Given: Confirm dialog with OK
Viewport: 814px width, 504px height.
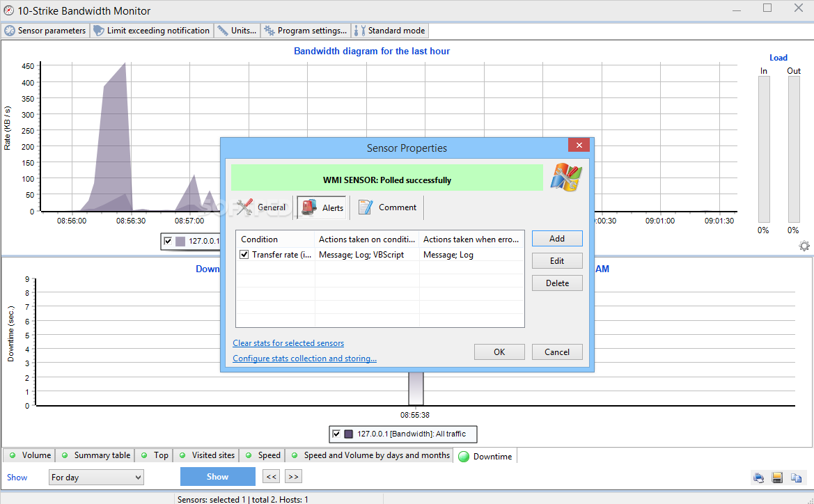Looking at the screenshot, I should (499, 352).
